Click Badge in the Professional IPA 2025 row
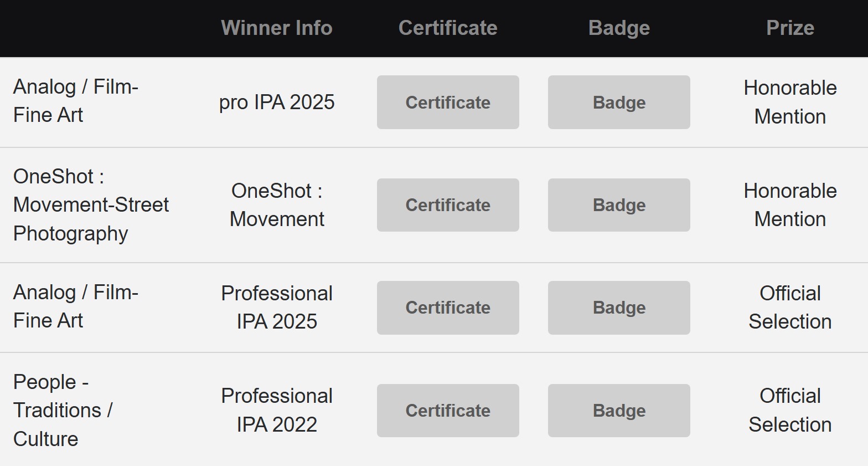This screenshot has width=868, height=466. pos(619,308)
